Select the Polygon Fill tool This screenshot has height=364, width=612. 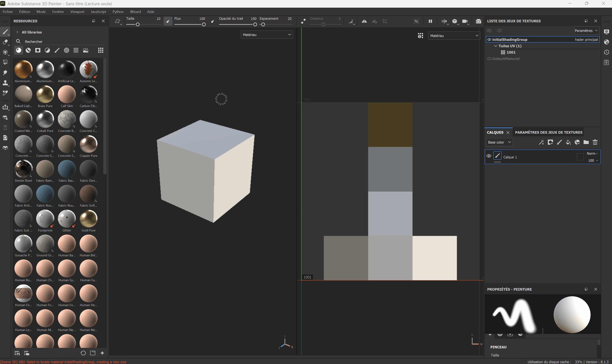click(x=5, y=62)
